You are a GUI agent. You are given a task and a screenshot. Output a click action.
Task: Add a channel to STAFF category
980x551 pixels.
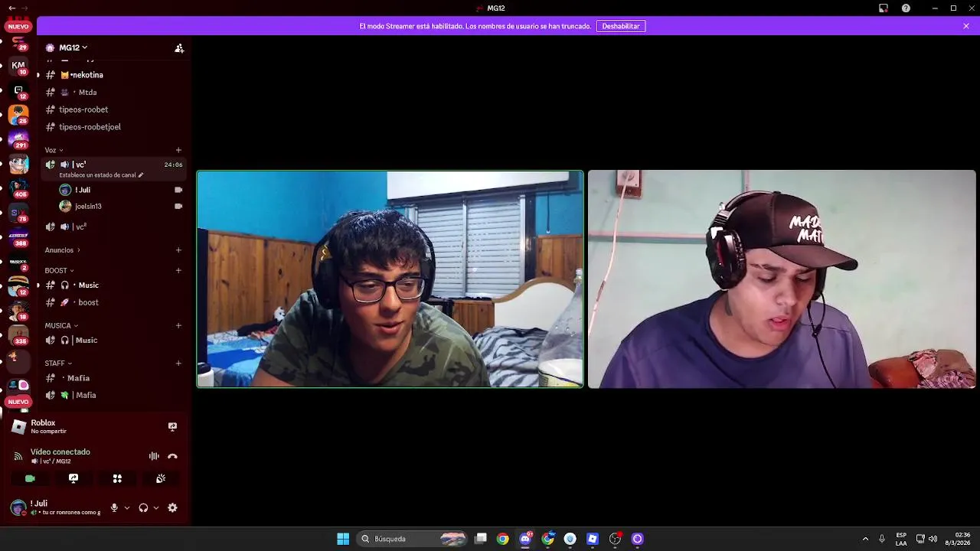click(x=178, y=364)
